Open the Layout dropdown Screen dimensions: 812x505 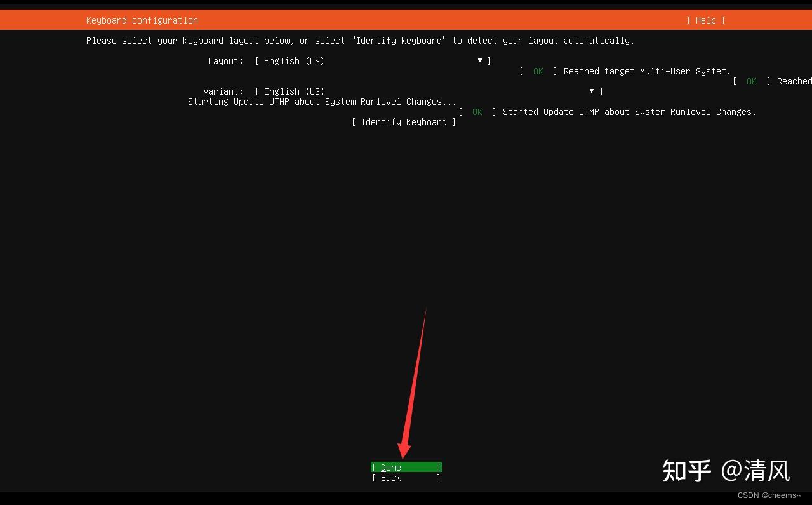373,61
